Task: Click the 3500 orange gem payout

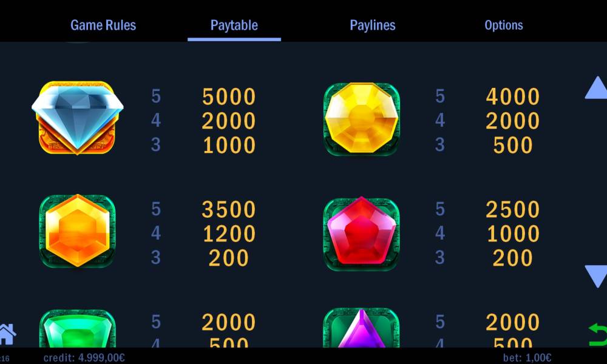Action: [x=229, y=209]
